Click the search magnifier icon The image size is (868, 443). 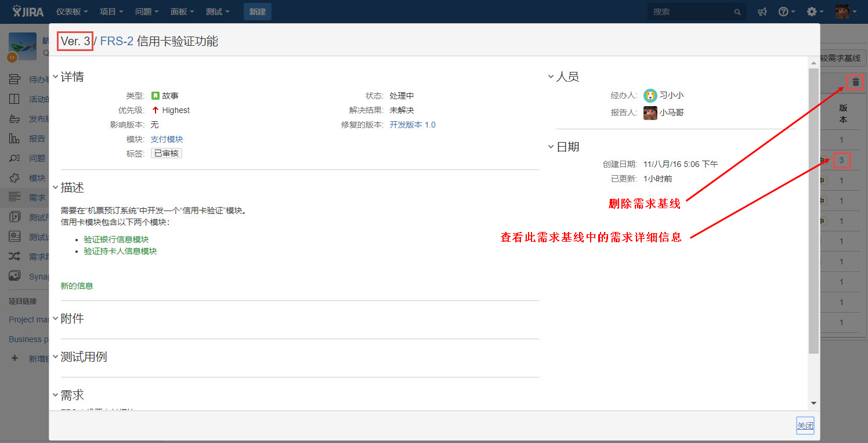(737, 12)
